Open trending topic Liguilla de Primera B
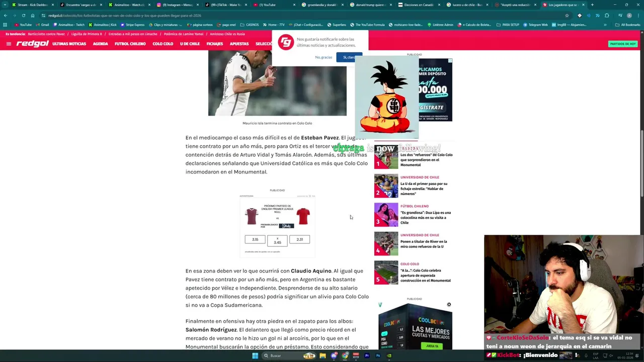644x362 pixels. click(87, 34)
